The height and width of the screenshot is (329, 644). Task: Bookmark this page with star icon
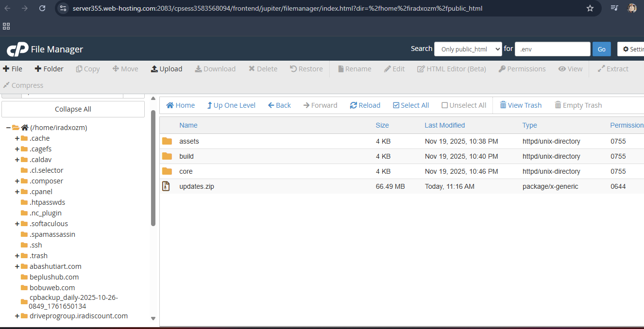click(x=590, y=8)
